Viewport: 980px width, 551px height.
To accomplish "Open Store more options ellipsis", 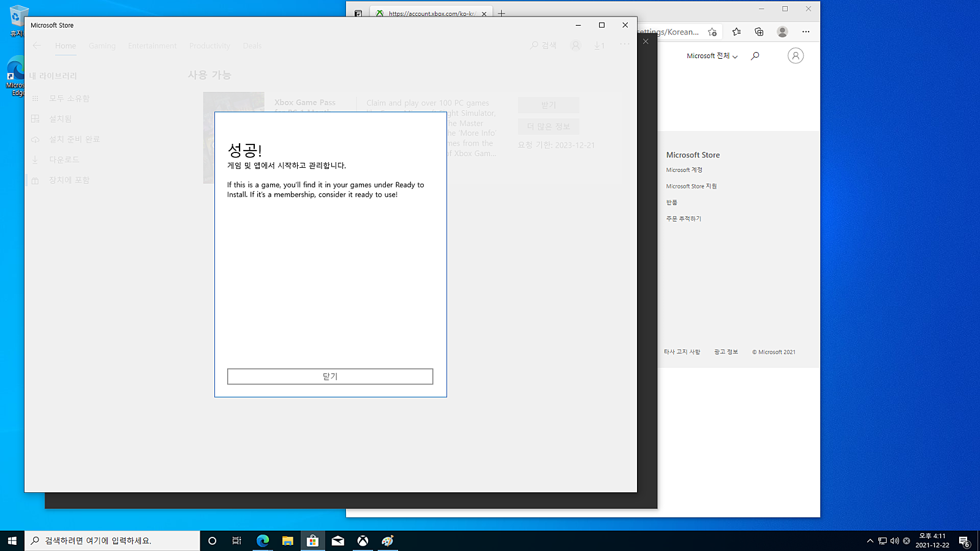I will click(624, 44).
